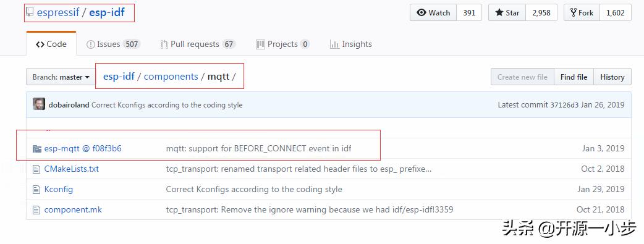This screenshot has height=244, width=644.
Task: View the 2,958 stargazers count
Action: click(x=541, y=13)
